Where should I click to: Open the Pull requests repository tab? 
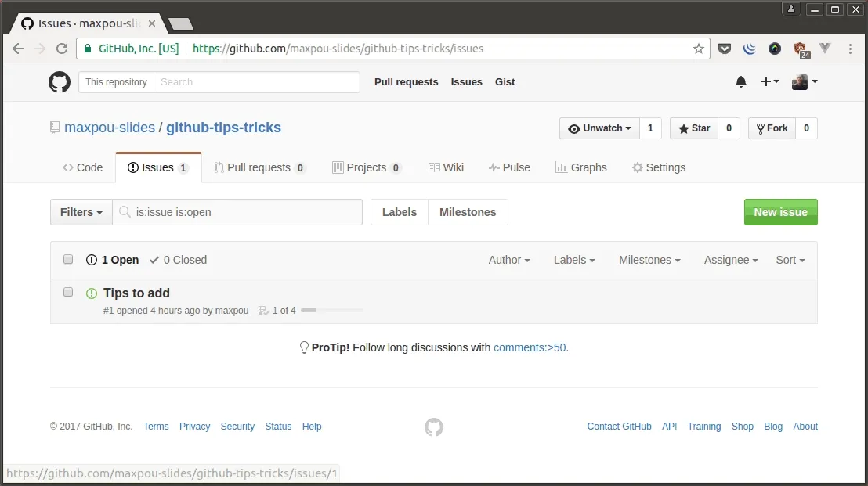coord(259,167)
